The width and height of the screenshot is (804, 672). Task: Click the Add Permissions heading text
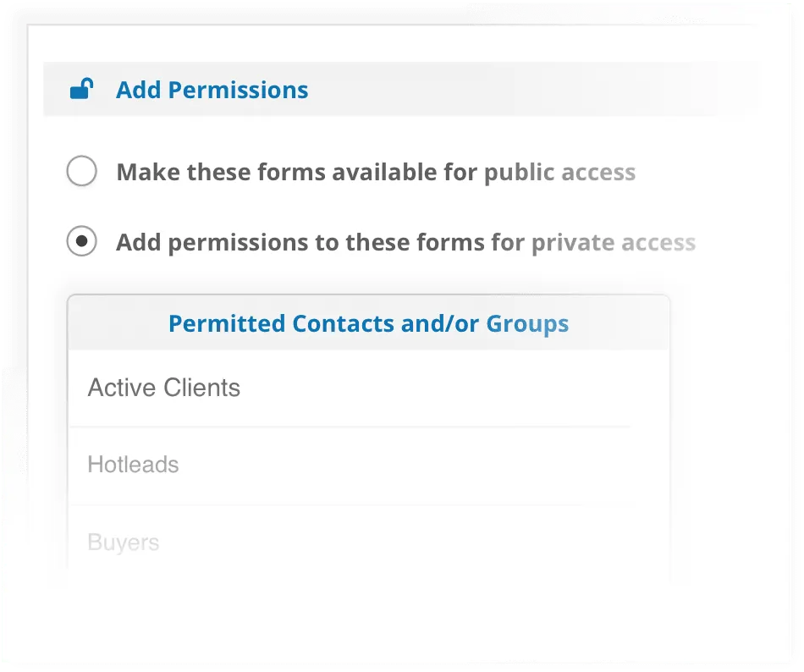coord(212,90)
